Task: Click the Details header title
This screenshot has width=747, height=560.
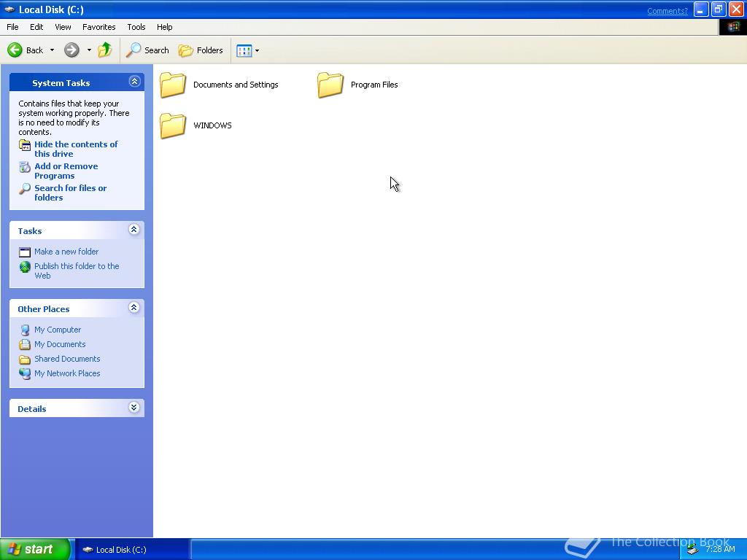Action: [32, 409]
